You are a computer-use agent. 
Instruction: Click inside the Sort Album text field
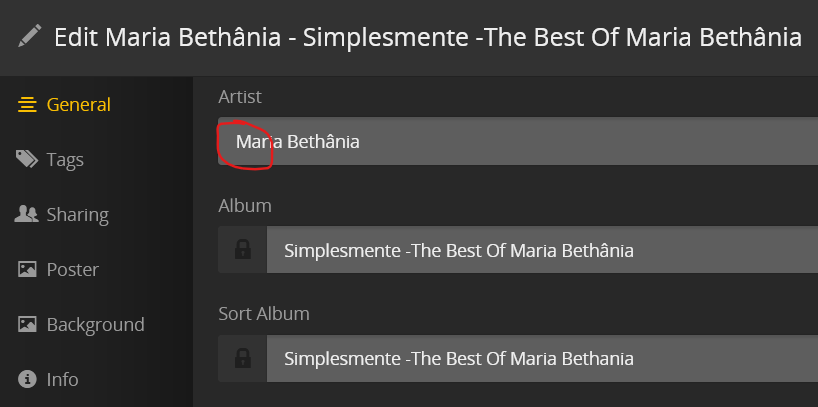[540, 358]
